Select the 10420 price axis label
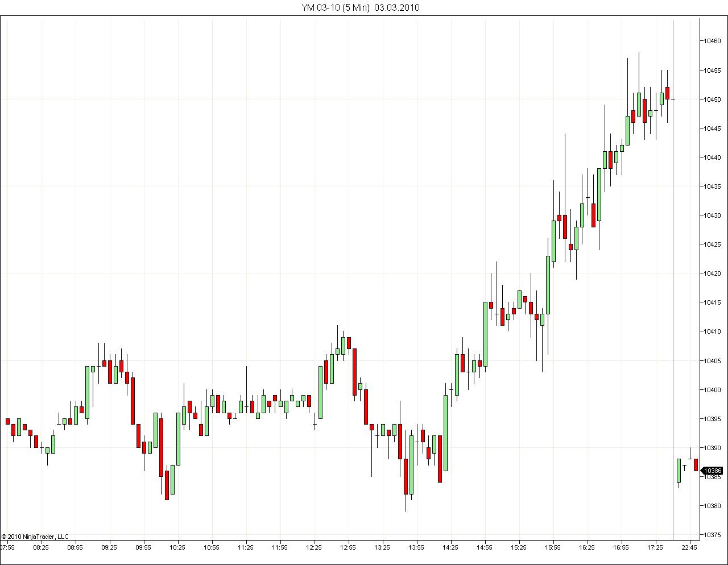 713,273
